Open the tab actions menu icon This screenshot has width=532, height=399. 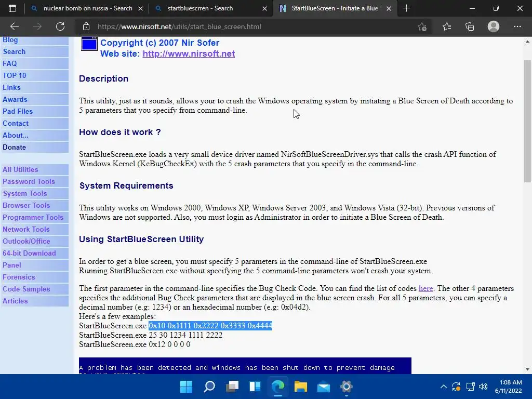[12, 8]
